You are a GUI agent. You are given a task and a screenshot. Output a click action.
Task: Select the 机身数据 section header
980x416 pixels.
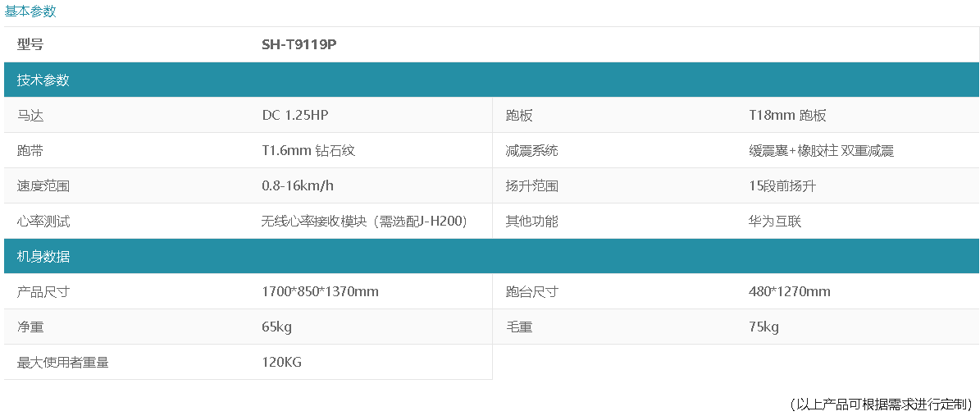click(43, 257)
